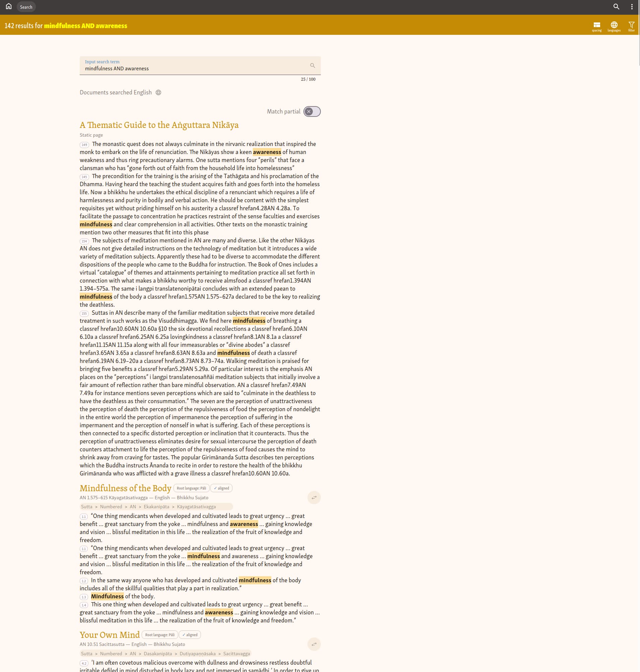The width and height of the screenshot is (640, 672).
Task: Open the spacing options icon
Action: coord(597,26)
